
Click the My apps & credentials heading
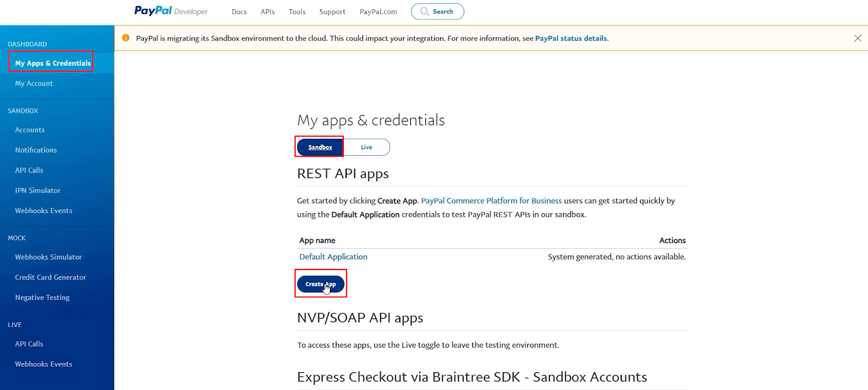click(x=371, y=120)
